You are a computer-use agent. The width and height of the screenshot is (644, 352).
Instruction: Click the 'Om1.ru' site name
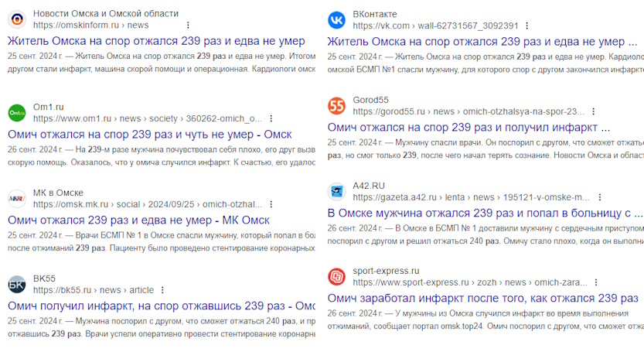pos(49,107)
